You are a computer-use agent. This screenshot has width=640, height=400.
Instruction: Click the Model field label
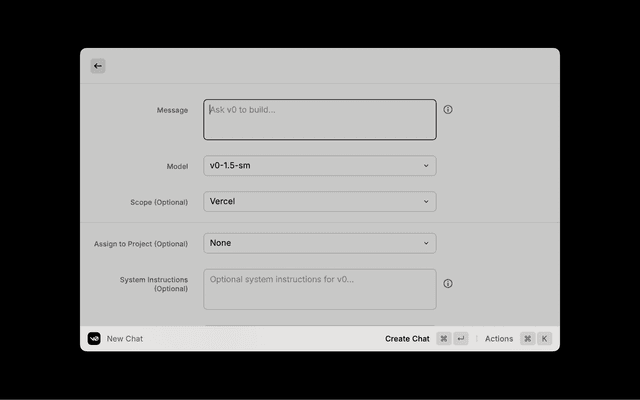click(176, 166)
